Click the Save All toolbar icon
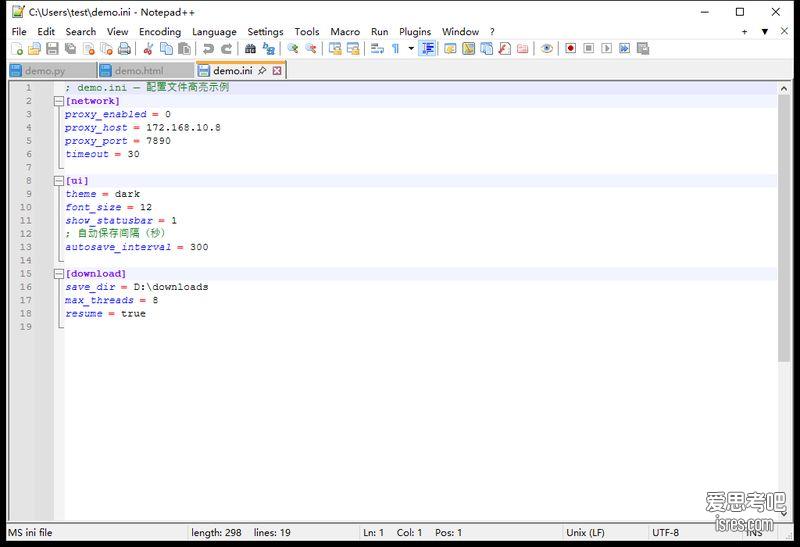 (70, 49)
